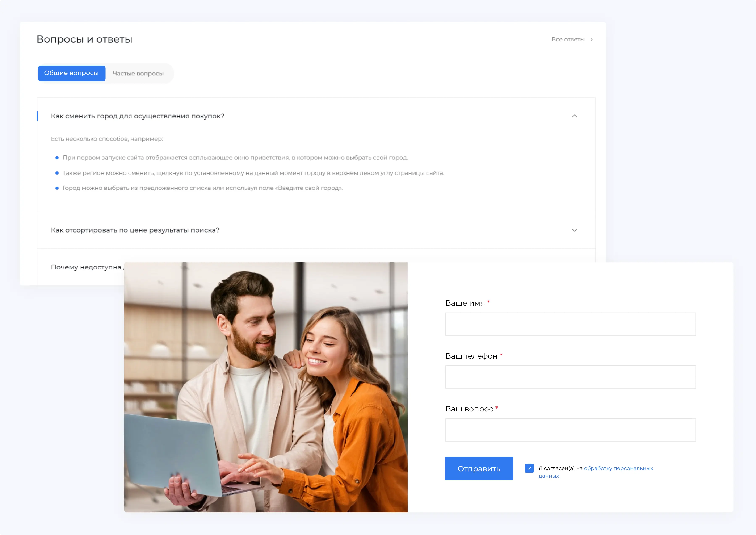Screen dimensions: 756x535
Task: Expand the Почему недоступна question row
Action: [x=86, y=267]
